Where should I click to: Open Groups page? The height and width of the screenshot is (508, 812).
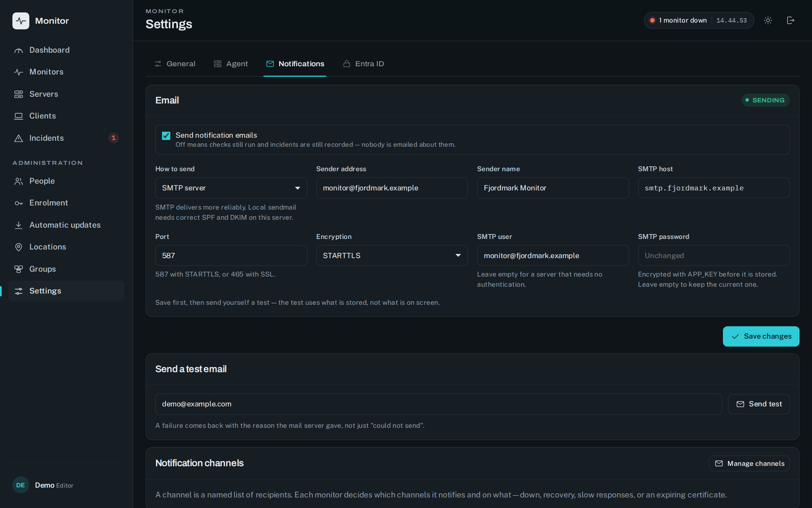[66, 269]
